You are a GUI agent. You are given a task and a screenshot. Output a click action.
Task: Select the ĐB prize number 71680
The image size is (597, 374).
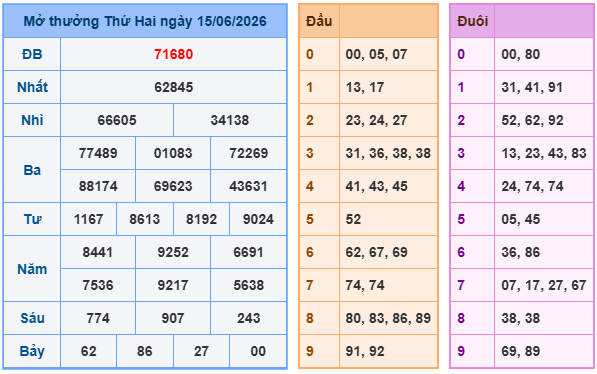click(174, 54)
